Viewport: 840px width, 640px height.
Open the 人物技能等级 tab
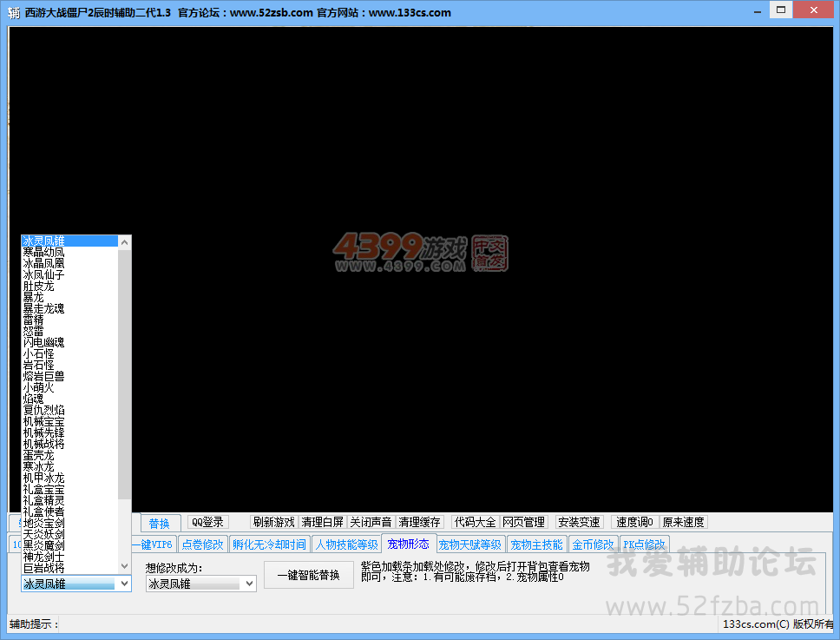[x=346, y=544]
